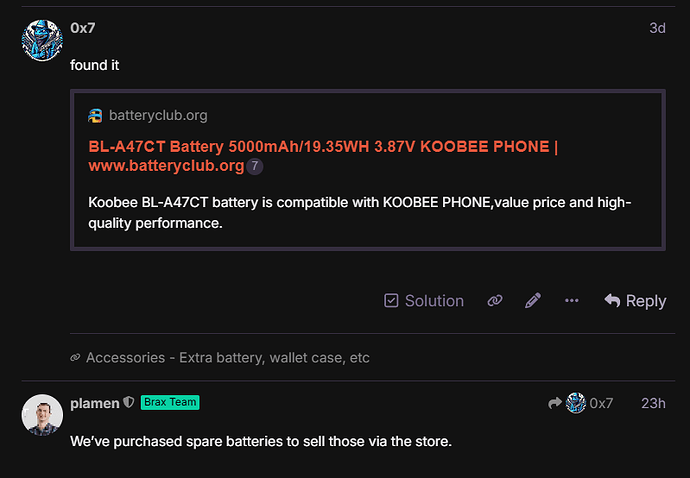Click the Brax Team group badge

(170, 402)
